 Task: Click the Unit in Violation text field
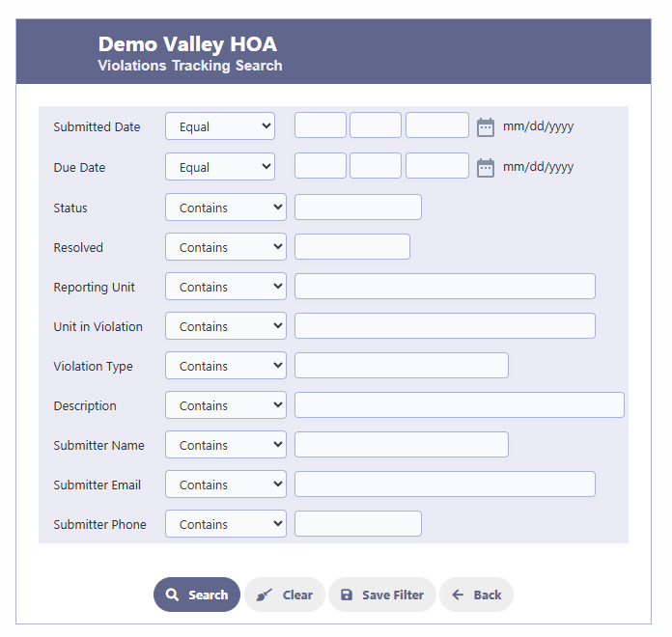pyautogui.click(x=445, y=325)
